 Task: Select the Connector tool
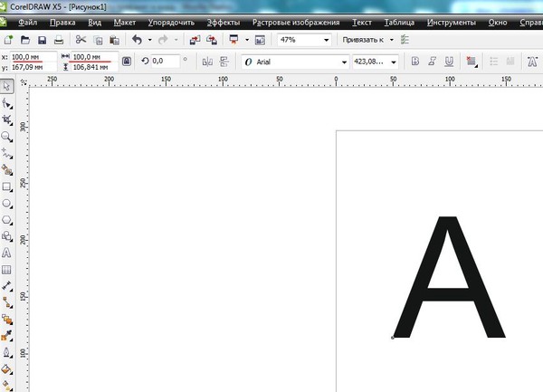[x=6, y=302]
